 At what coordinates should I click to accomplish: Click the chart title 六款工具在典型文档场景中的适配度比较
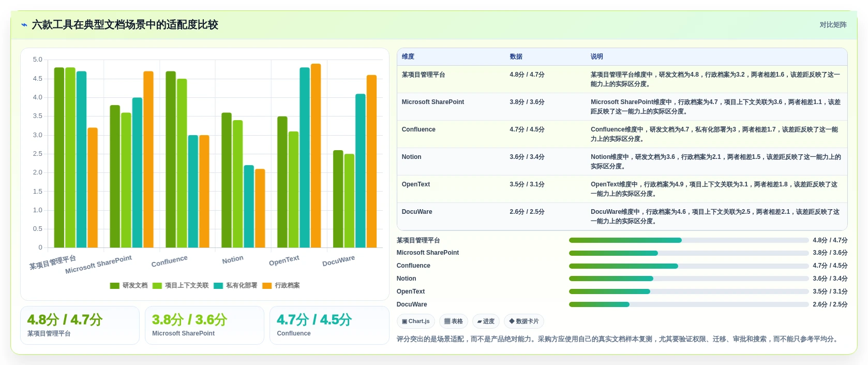[x=125, y=25]
